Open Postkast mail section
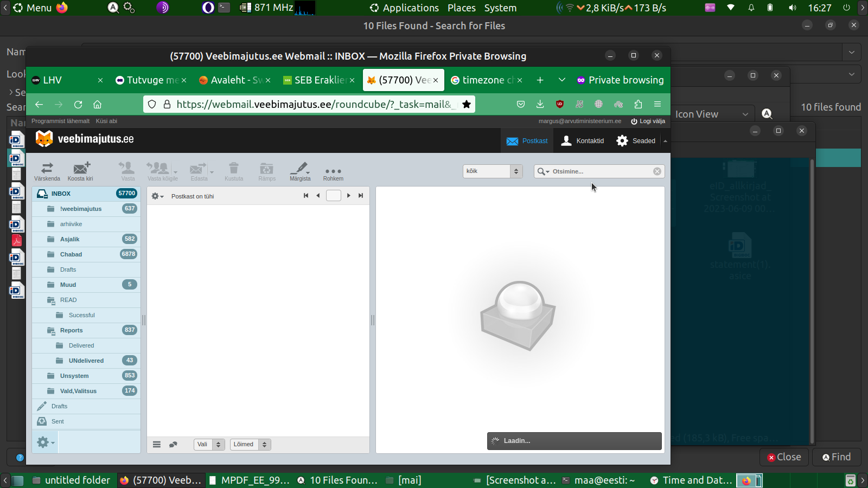Image resolution: width=868 pixels, height=488 pixels. coord(527,141)
